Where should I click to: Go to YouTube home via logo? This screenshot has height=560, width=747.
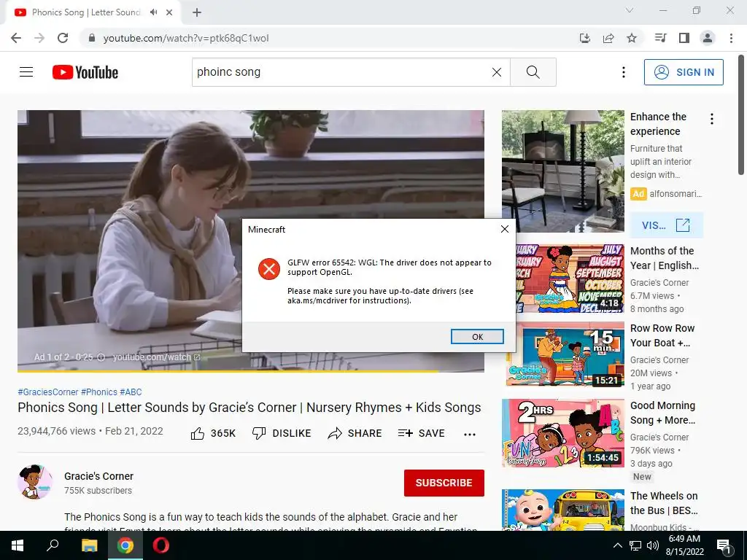[x=85, y=72]
